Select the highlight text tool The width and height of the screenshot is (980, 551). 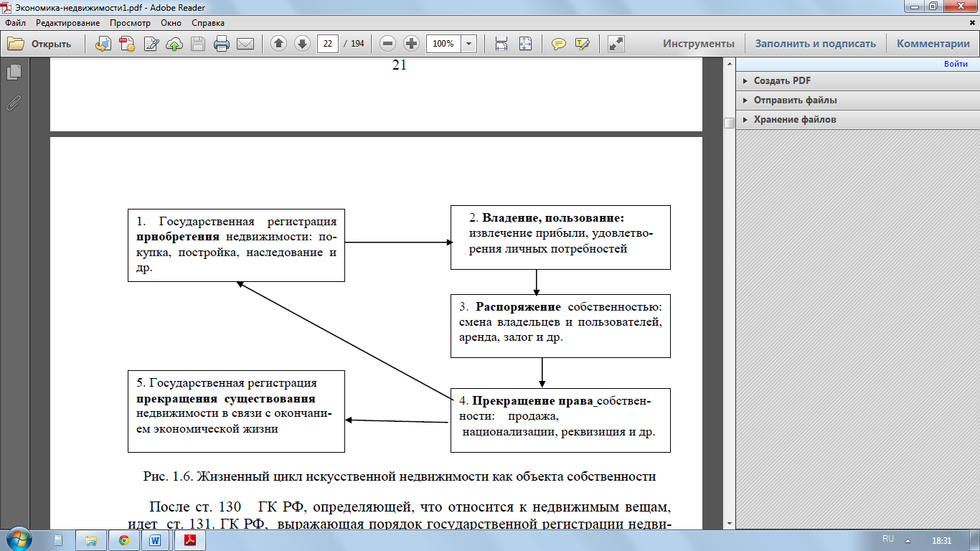(x=582, y=44)
